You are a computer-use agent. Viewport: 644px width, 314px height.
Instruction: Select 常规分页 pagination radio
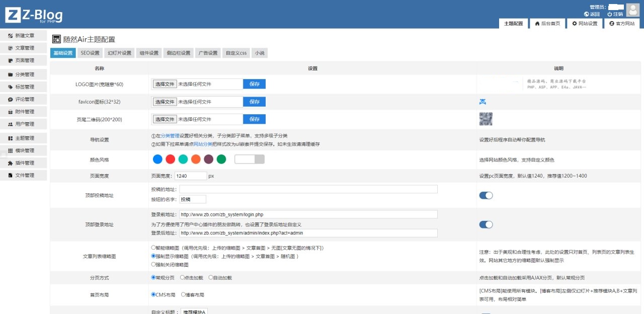tap(153, 277)
